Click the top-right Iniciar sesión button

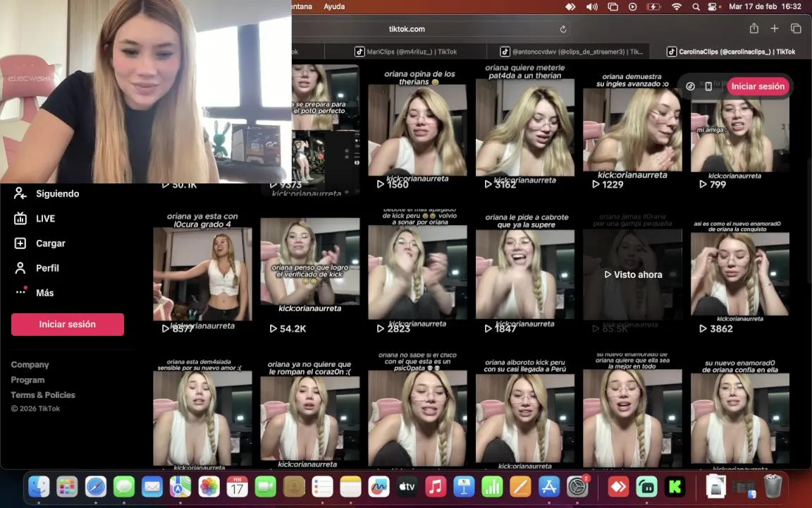coord(758,86)
